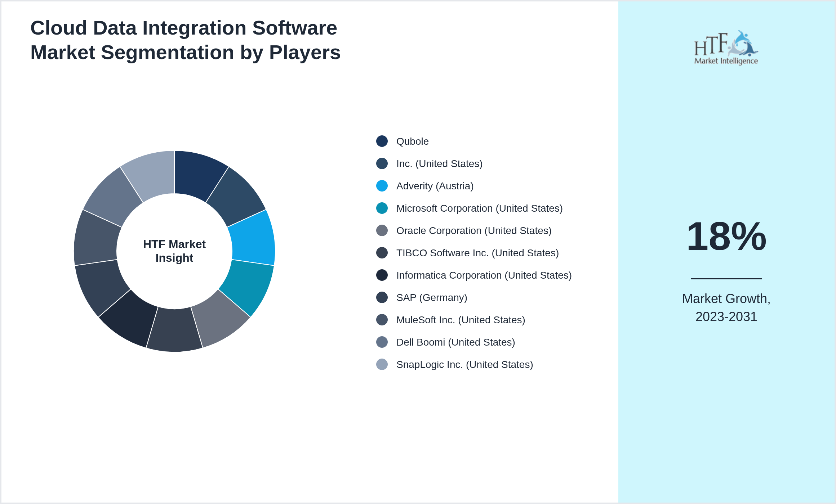Click the 18% market growth figure
Image resolution: width=836 pixels, height=504 pixels.
pyautogui.click(x=726, y=237)
